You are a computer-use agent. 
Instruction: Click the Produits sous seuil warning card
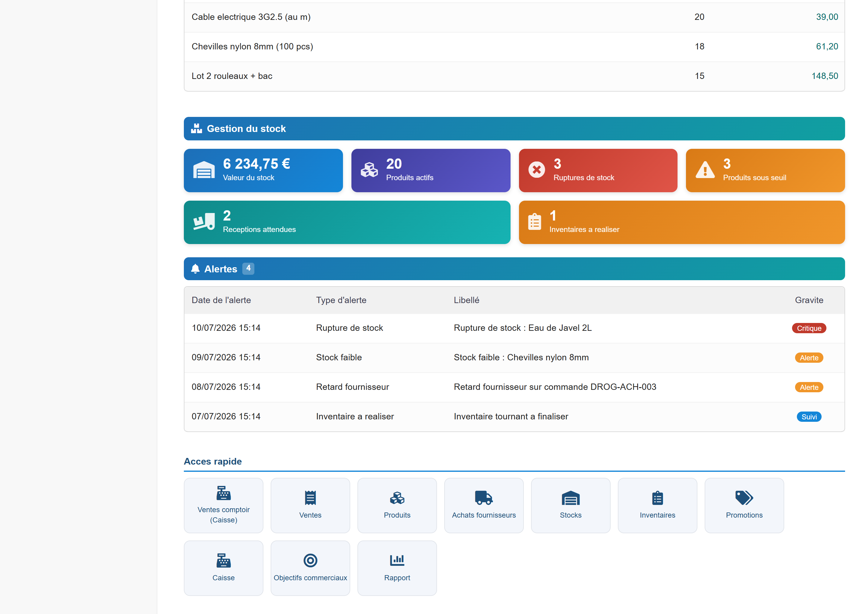[x=765, y=171]
